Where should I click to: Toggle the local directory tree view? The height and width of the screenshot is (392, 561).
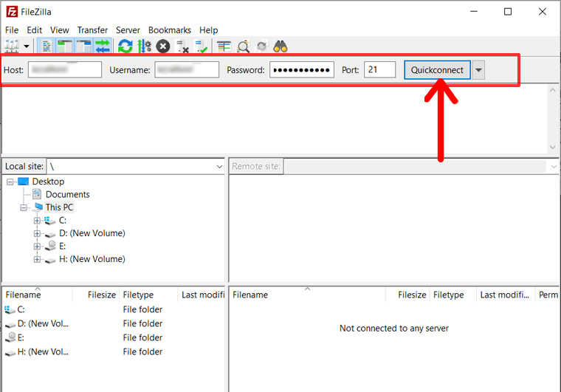point(65,46)
